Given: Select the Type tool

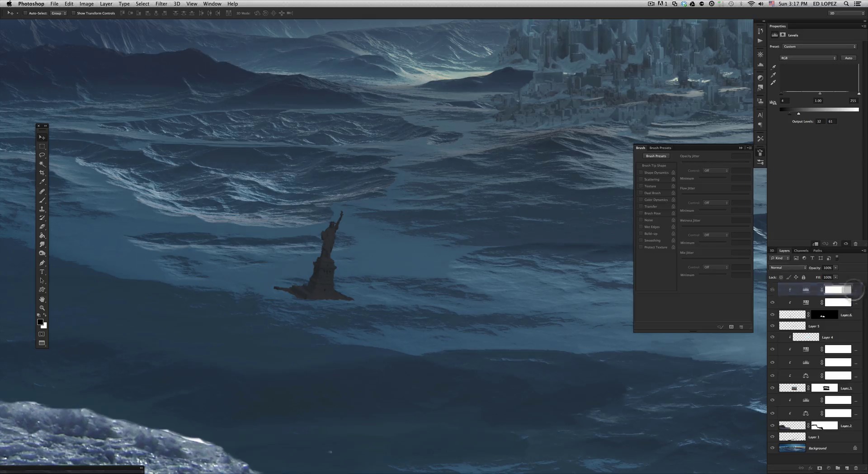Looking at the screenshot, I should point(42,272).
